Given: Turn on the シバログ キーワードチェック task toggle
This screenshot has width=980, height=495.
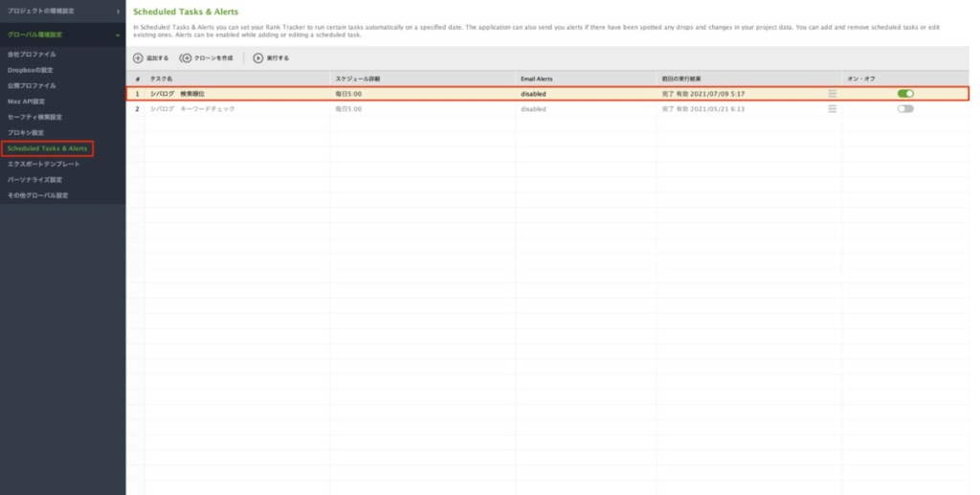Looking at the screenshot, I should pyautogui.click(x=905, y=109).
